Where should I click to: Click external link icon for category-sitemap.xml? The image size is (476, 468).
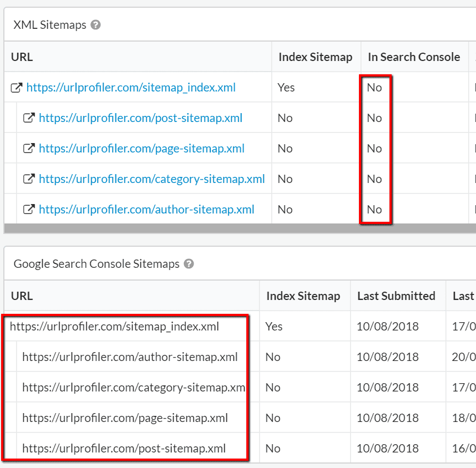click(29, 179)
